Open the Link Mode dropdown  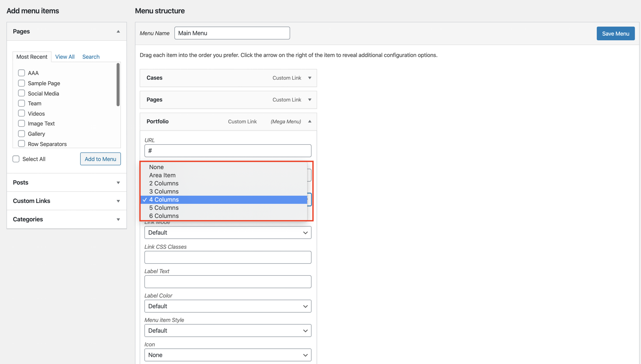tap(228, 233)
